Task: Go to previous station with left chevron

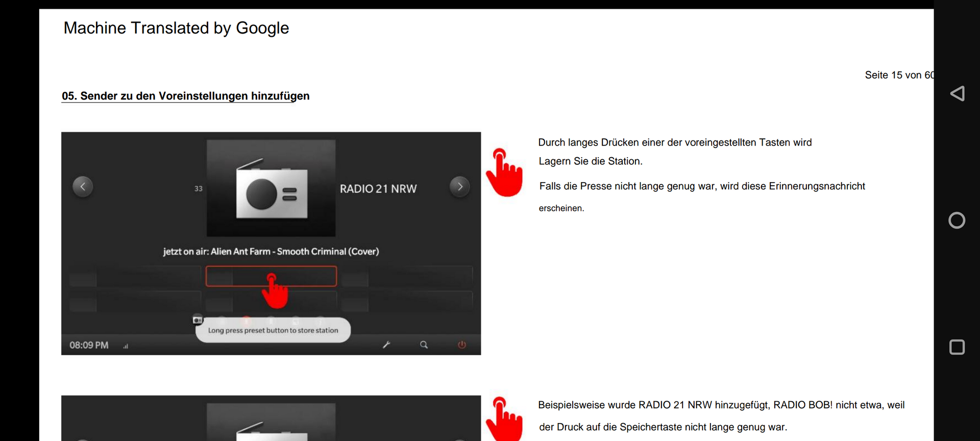Action: (x=83, y=187)
